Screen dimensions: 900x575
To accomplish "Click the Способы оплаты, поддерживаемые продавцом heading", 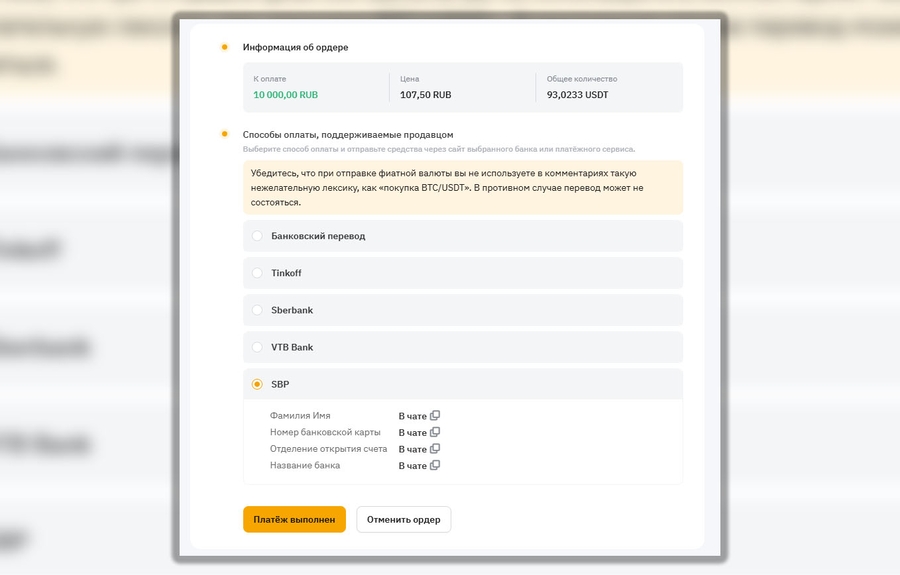I will click(348, 134).
